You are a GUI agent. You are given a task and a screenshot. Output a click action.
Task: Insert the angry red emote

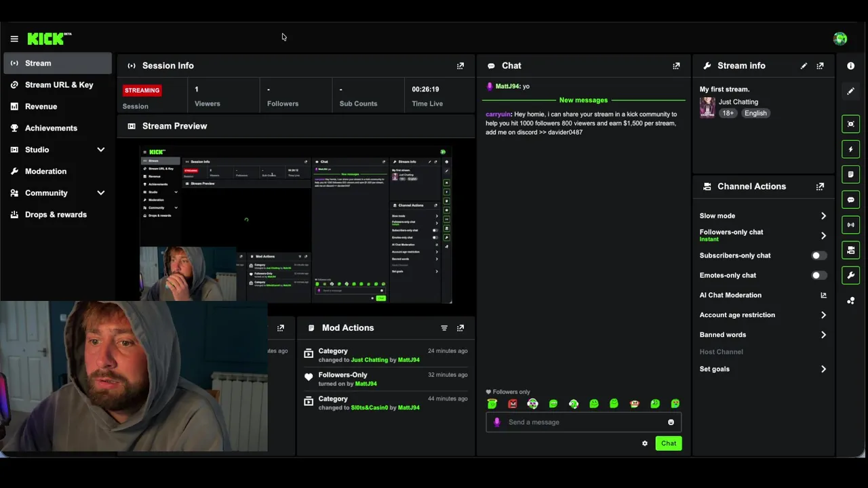[513, 404]
